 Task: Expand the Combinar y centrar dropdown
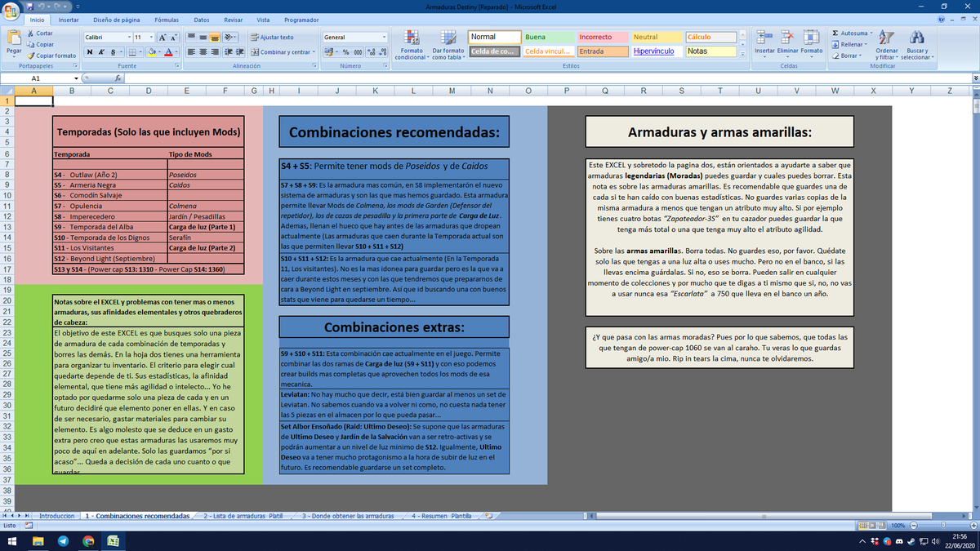(x=313, y=51)
